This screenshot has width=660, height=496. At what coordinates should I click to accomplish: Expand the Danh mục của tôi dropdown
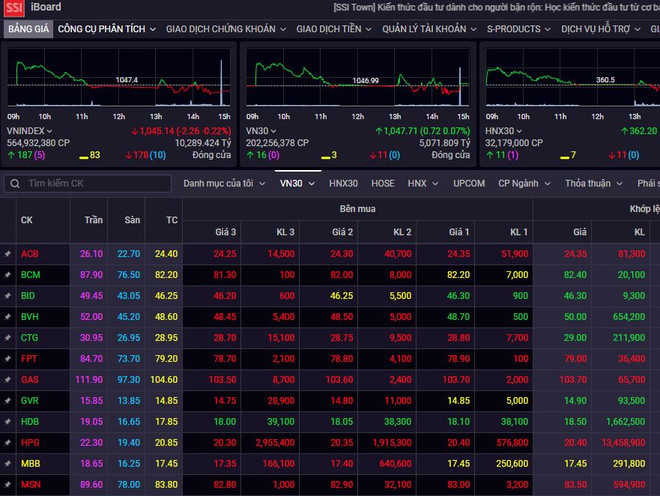224,184
